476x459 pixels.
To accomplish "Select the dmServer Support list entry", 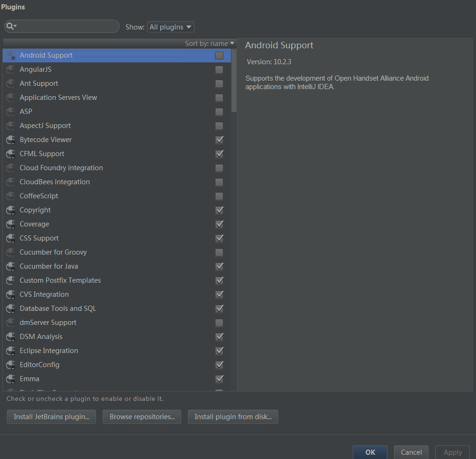I will pos(48,323).
